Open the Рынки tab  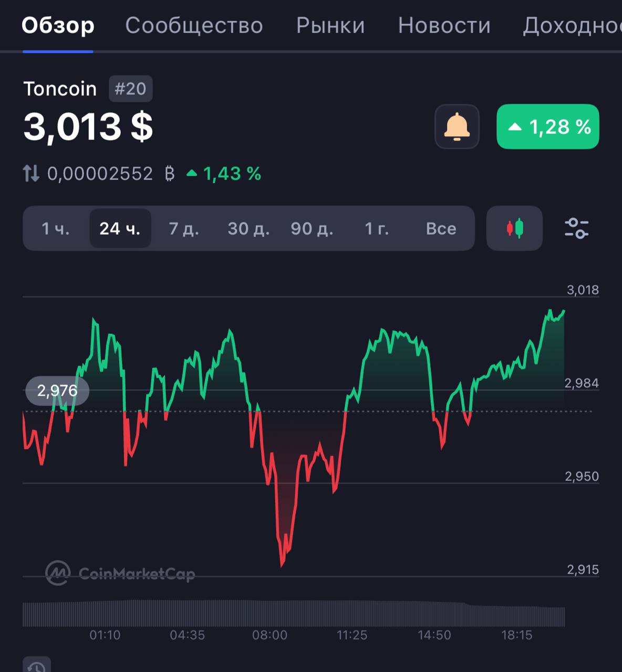pos(330,25)
